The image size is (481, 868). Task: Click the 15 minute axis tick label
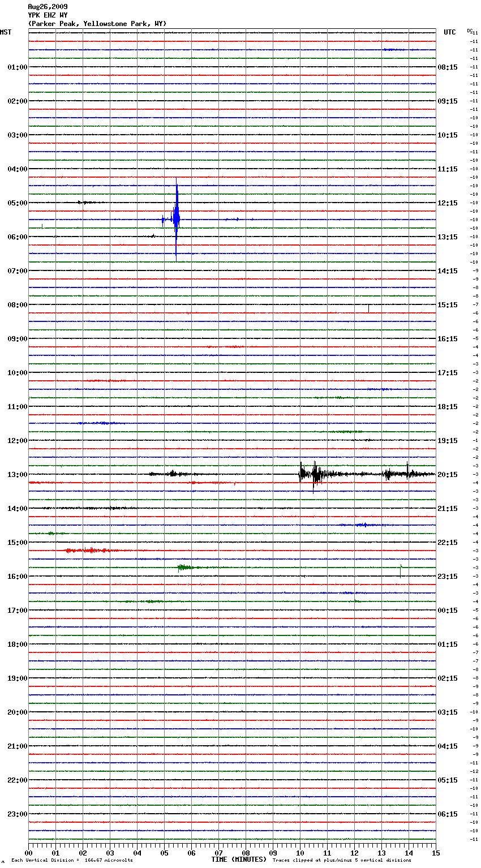(x=436, y=853)
